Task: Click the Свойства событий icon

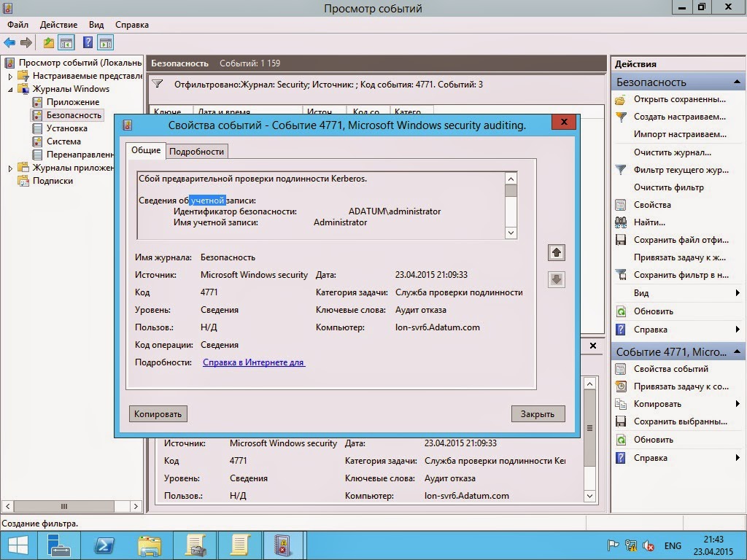Action: coord(620,369)
